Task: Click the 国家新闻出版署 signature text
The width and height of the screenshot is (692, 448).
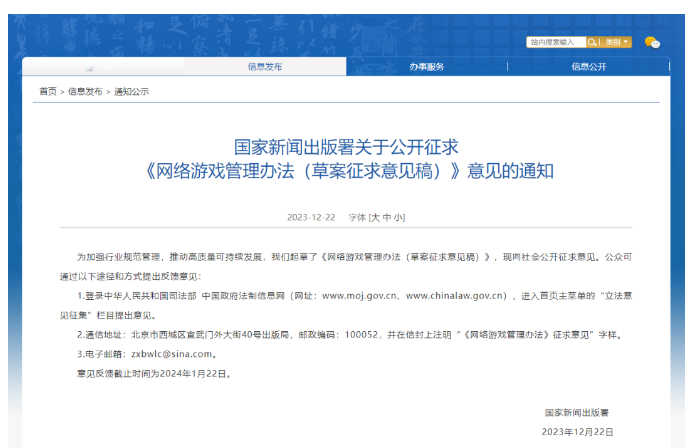Action: [579, 411]
